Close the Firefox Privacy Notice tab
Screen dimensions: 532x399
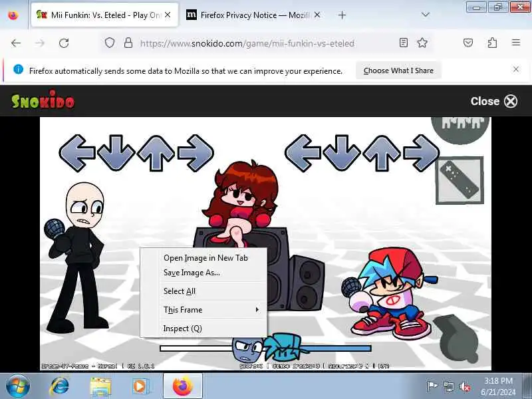[317, 15]
